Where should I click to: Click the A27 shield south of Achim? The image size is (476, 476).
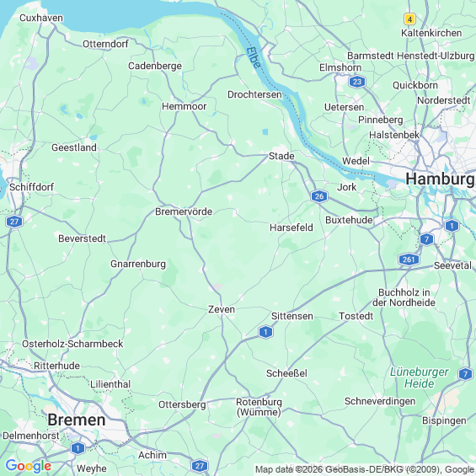point(200,466)
